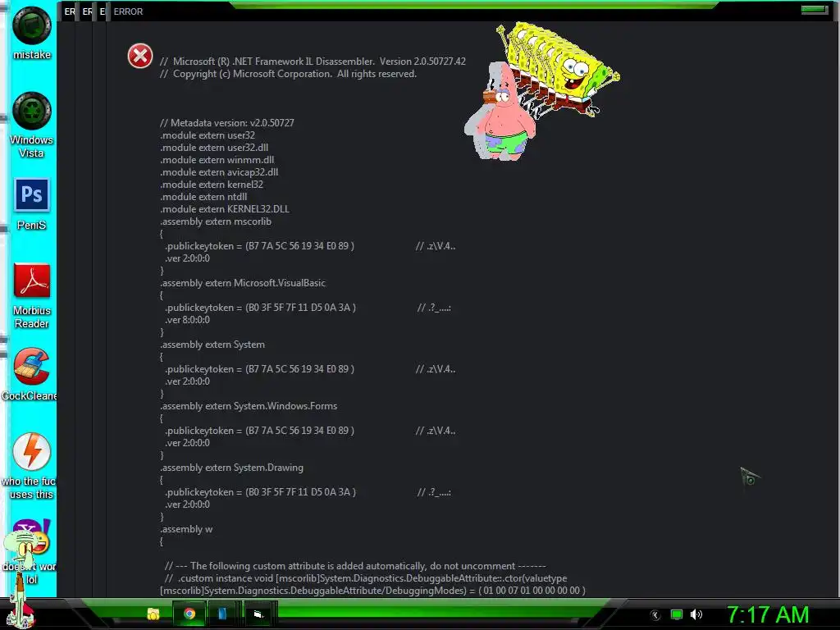Click the Spongebob carrying Patrick image

click(541, 90)
